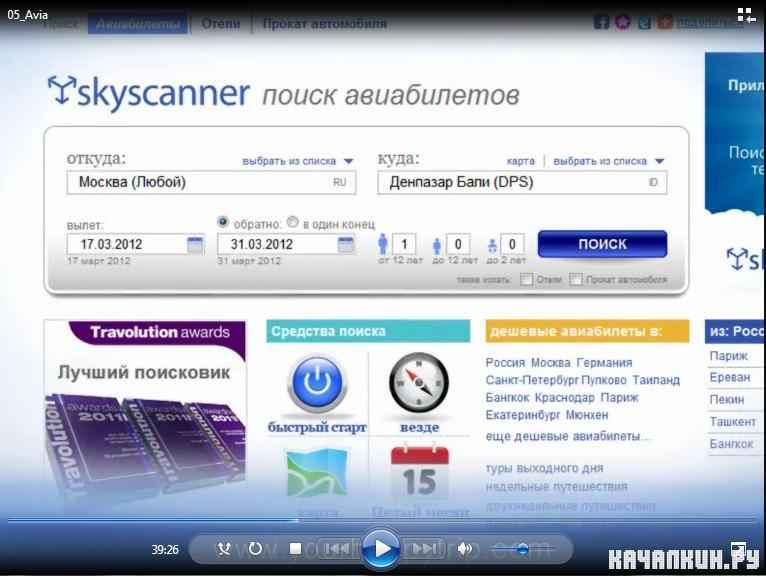Screen dimensions: 766x576
Task: Open the Таиланд cheap flights link
Action: (656, 380)
